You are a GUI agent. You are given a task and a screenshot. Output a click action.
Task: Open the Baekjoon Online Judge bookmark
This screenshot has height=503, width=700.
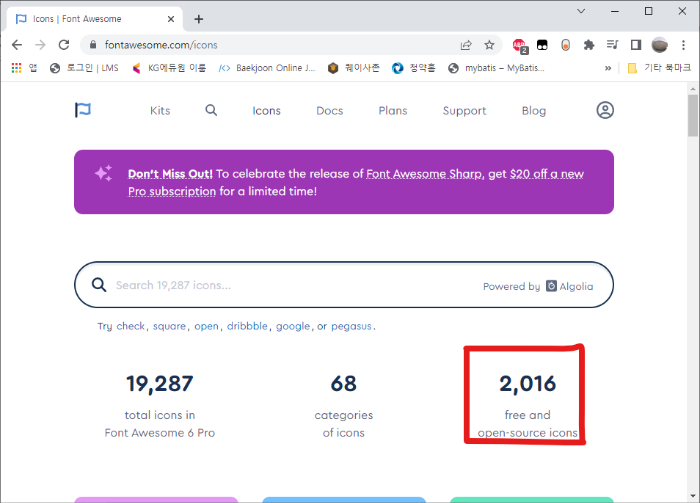coord(267,68)
